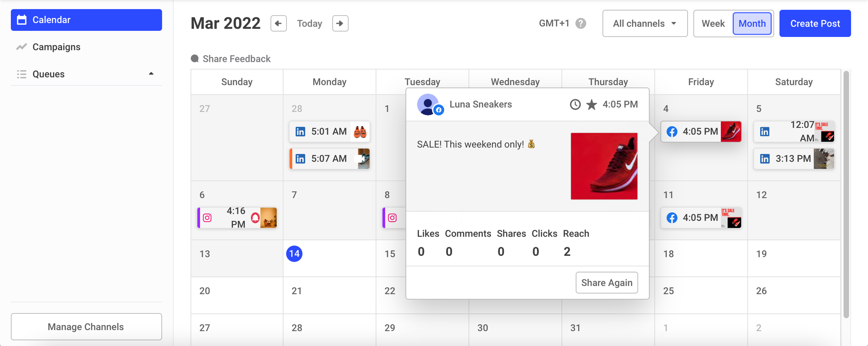Open the All channels dropdown
The image size is (868, 346).
point(645,24)
